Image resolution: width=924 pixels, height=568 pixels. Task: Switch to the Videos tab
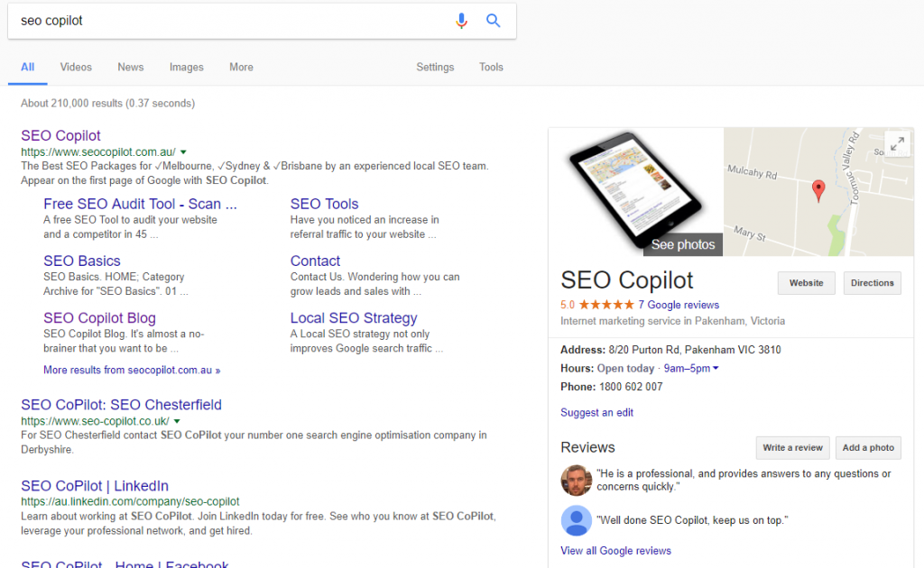(x=76, y=67)
